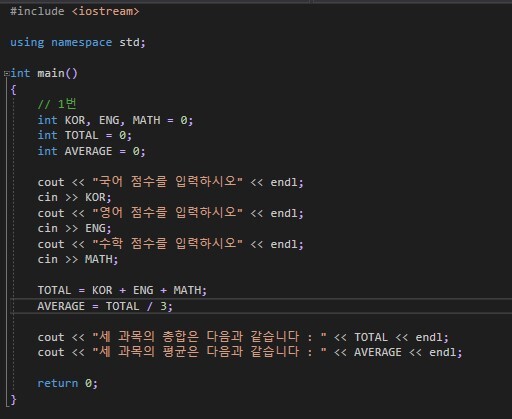Image resolution: width=512 pixels, height=419 pixels.
Task: Click the 'int main()' declaration text
Action: point(44,73)
